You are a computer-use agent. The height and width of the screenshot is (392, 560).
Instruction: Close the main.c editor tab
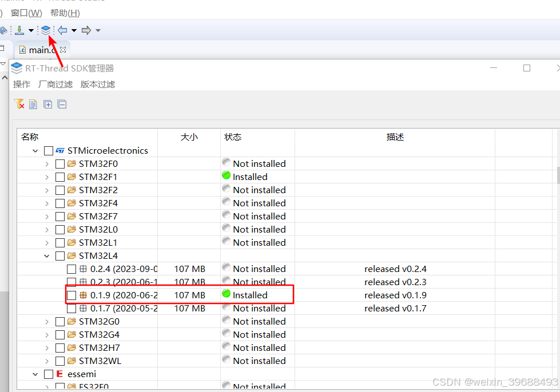click(63, 50)
